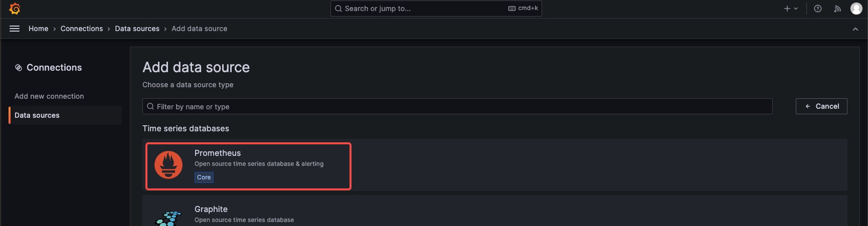Open the help question mark icon
Screen dimensions: 868x226
pyautogui.click(x=818, y=9)
